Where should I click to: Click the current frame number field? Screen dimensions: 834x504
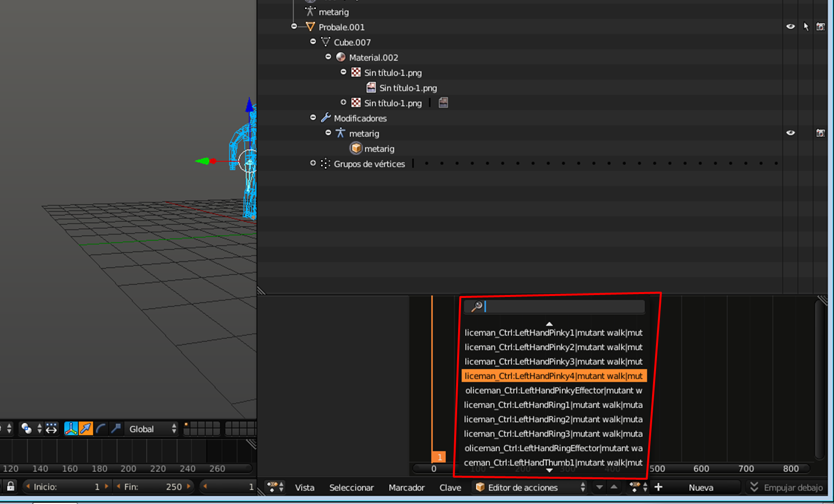pyautogui.click(x=229, y=486)
